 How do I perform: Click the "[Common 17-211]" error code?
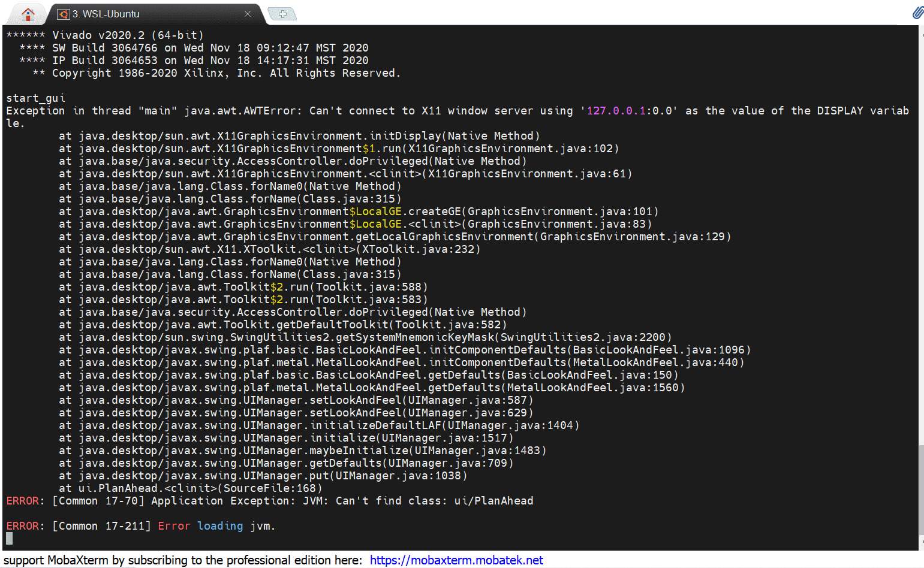point(102,526)
